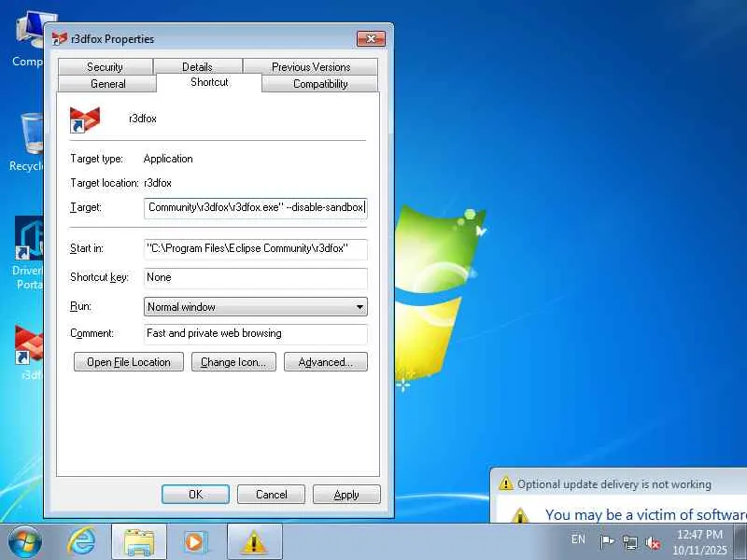Click the 'You may be a victim' notification link
The width and height of the screenshot is (747, 560).
[x=646, y=514]
